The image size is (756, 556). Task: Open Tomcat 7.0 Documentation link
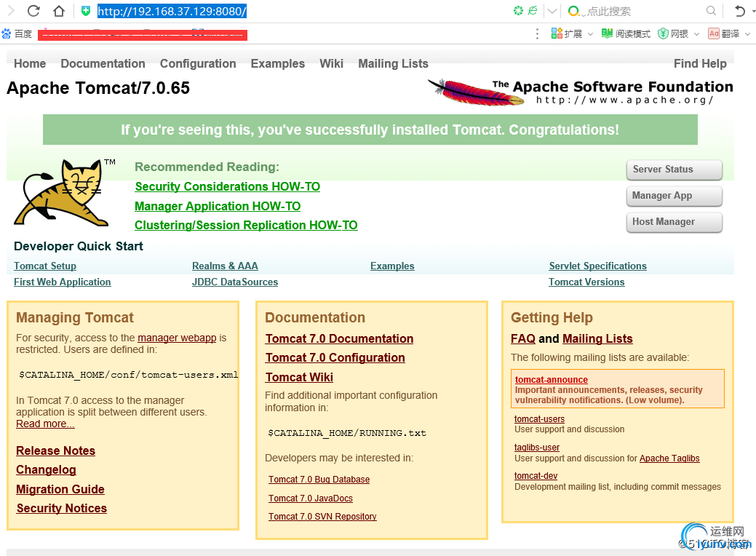pos(339,339)
